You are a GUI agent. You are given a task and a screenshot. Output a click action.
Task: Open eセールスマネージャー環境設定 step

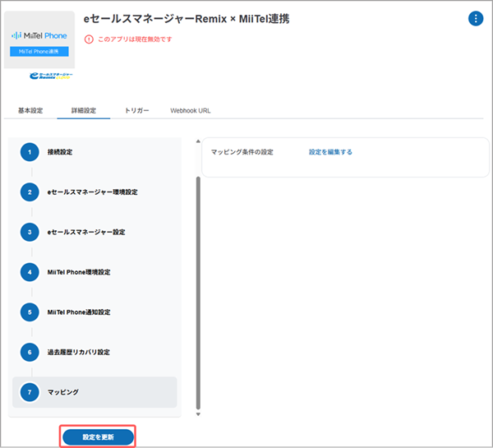point(92,192)
